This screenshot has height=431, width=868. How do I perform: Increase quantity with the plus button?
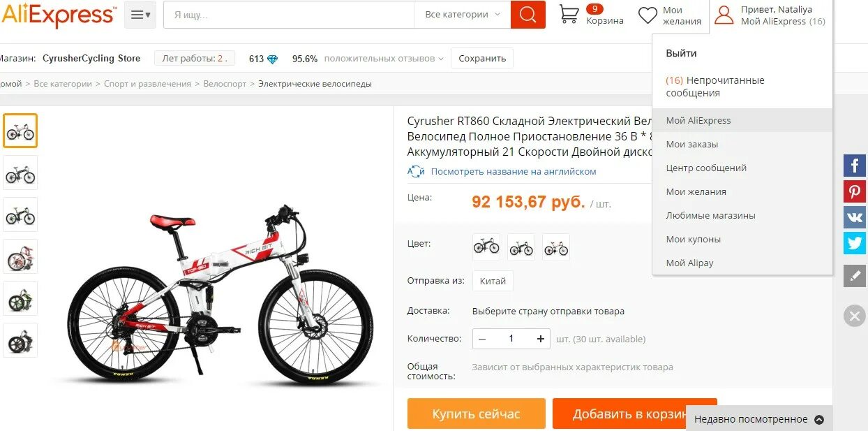[540, 339]
